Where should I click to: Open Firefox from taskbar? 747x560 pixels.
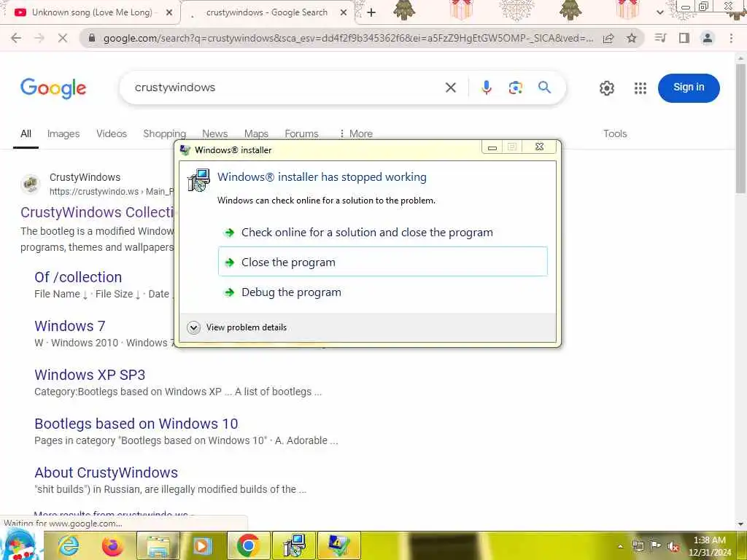pos(112,545)
